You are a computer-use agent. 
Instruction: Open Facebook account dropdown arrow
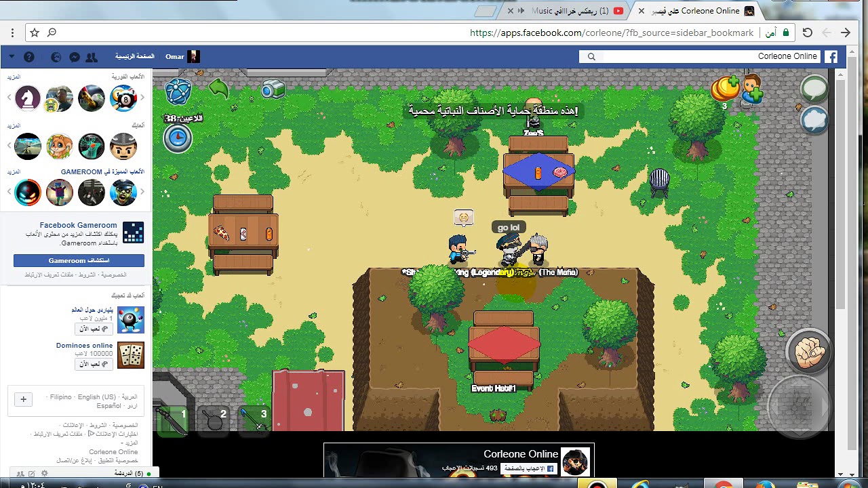point(12,57)
